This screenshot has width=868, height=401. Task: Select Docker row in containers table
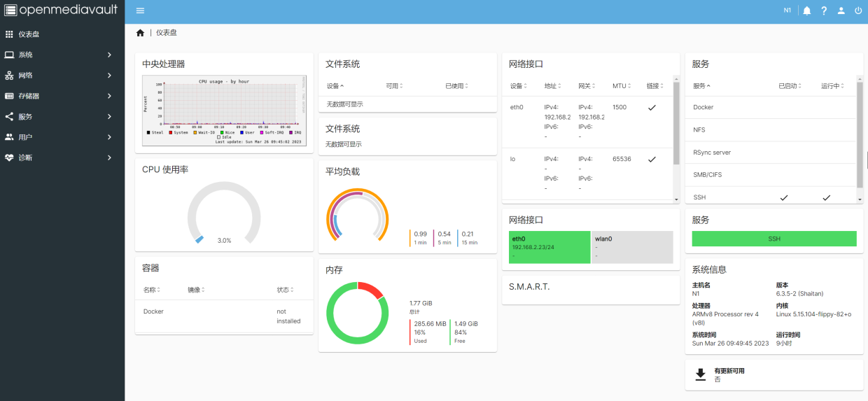click(x=224, y=316)
